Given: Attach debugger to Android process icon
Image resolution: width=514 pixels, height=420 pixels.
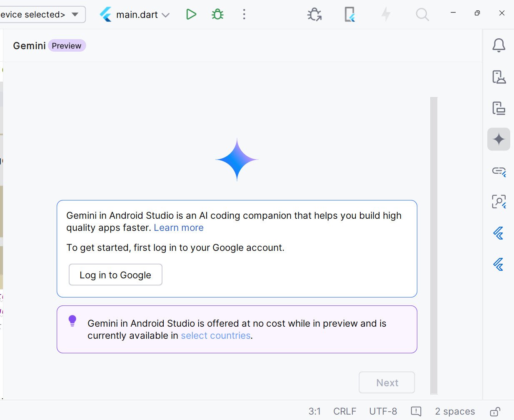Looking at the screenshot, I should point(314,15).
